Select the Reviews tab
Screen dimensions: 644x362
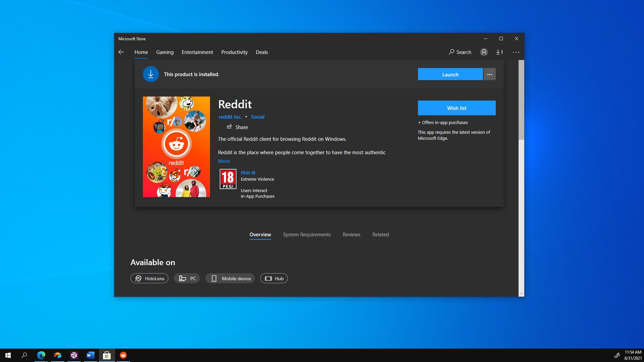351,234
